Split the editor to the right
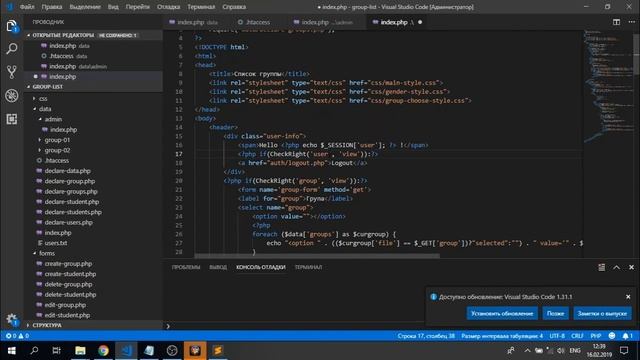The image size is (640, 360). pos(616,22)
